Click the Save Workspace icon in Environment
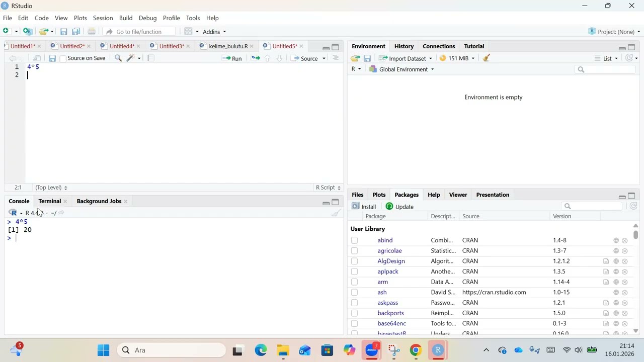Screen dimensions: 644x362 coord(367,58)
